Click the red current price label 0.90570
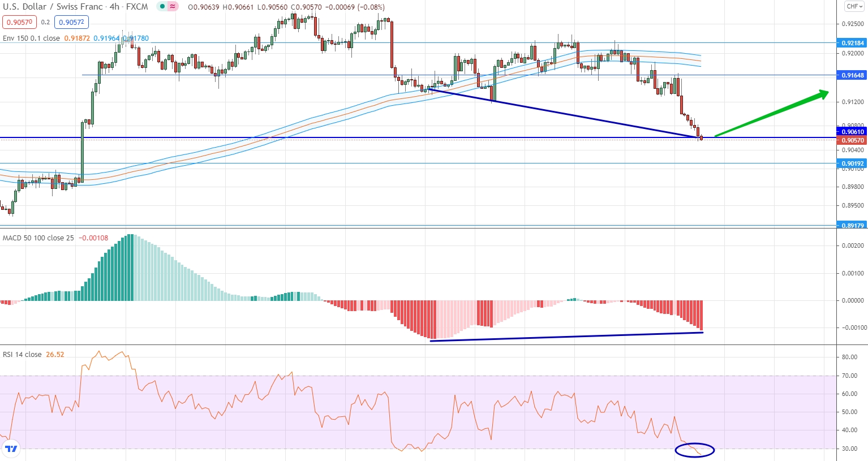 pyautogui.click(x=852, y=140)
